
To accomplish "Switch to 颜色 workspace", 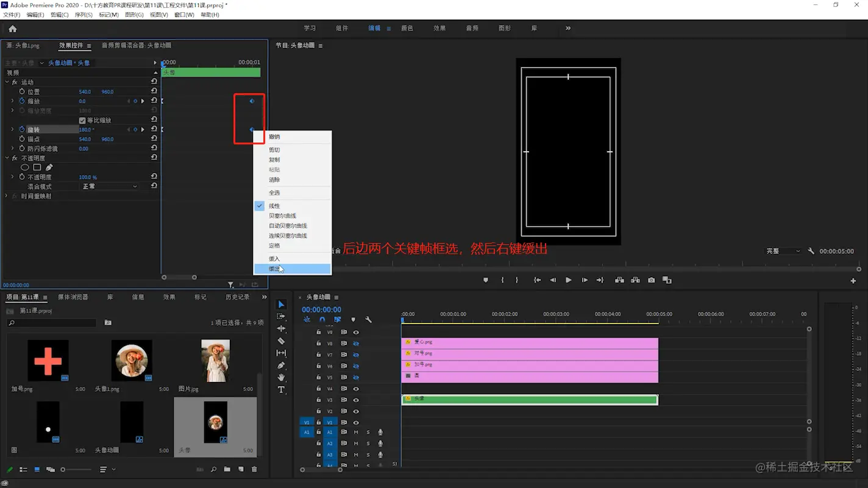I will 407,28.
